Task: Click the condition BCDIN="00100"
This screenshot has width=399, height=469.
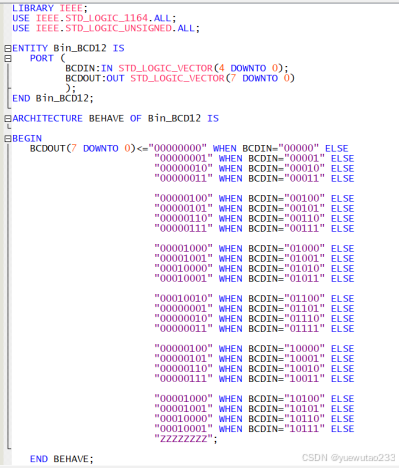Action: tap(287, 198)
